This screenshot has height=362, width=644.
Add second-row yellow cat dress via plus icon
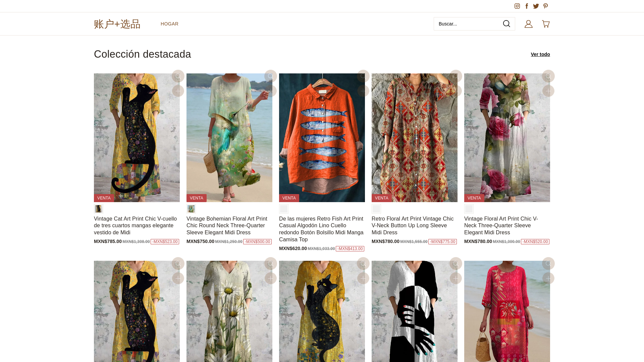178,278
